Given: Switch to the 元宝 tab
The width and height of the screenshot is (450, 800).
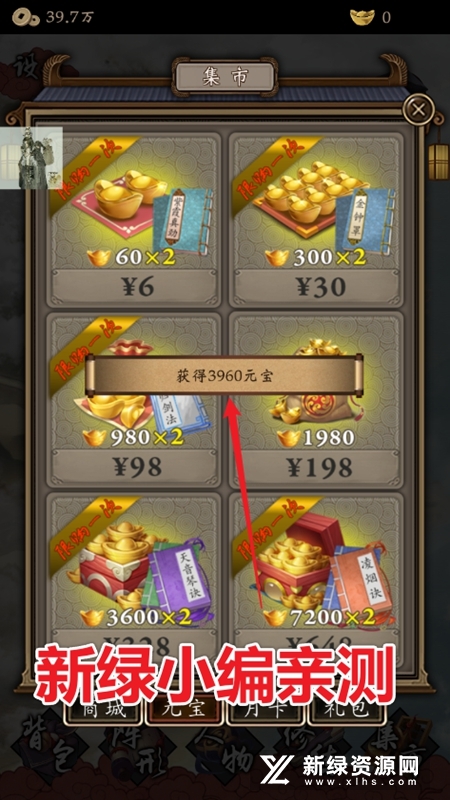Looking at the screenshot, I should click(183, 710).
